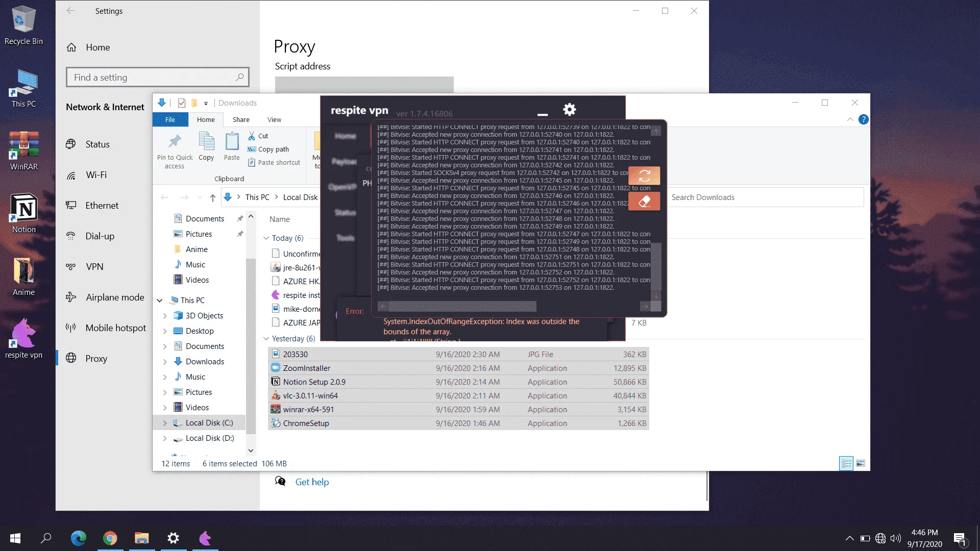Open quick access toolbar dropdown arrow
The image size is (980, 551).
point(206,103)
